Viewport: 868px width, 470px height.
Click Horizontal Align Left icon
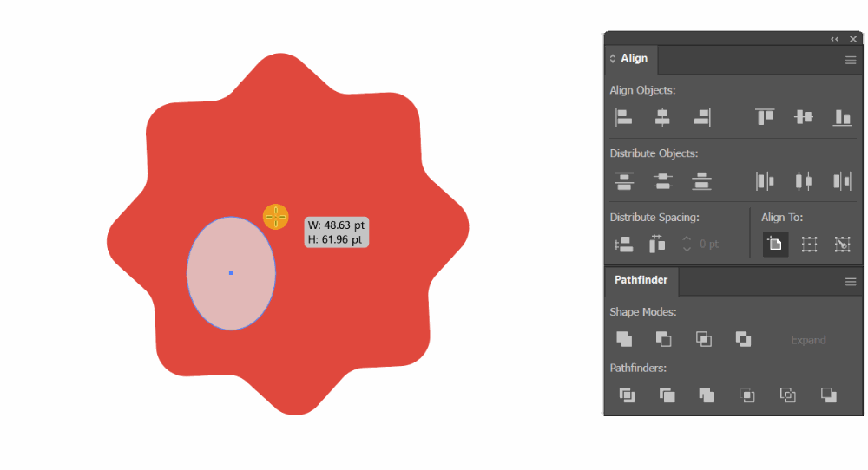coord(624,117)
